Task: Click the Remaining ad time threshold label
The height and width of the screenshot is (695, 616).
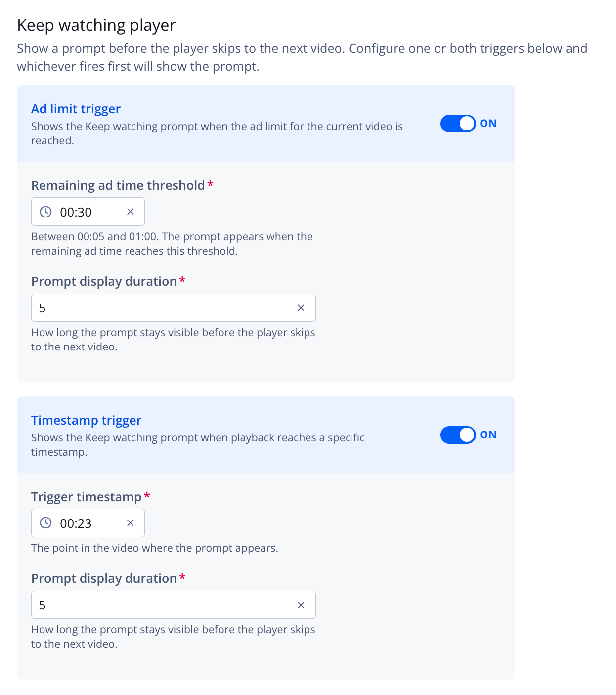Action: (x=118, y=185)
